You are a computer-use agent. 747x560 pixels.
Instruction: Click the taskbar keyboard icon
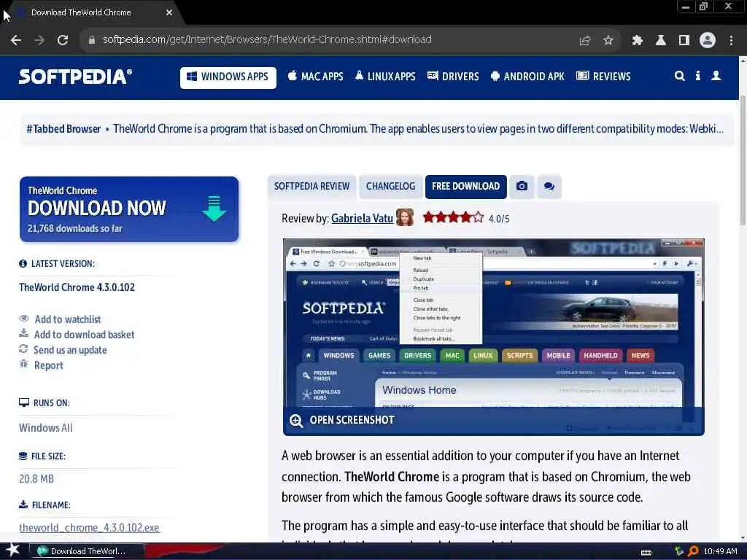coord(646,552)
